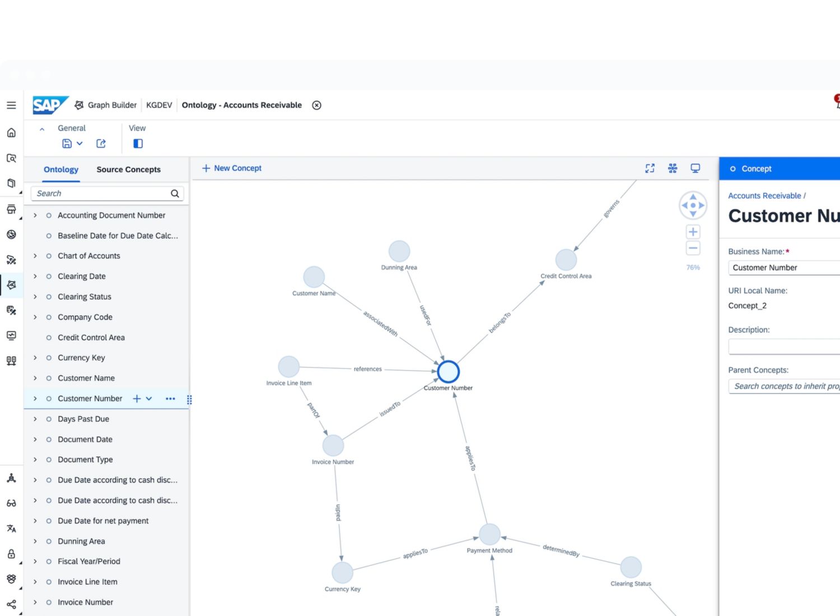Image resolution: width=840 pixels, height=616 pixels.
Task: Switch to the Source Concepts tab
Action: tap(128, 170)
